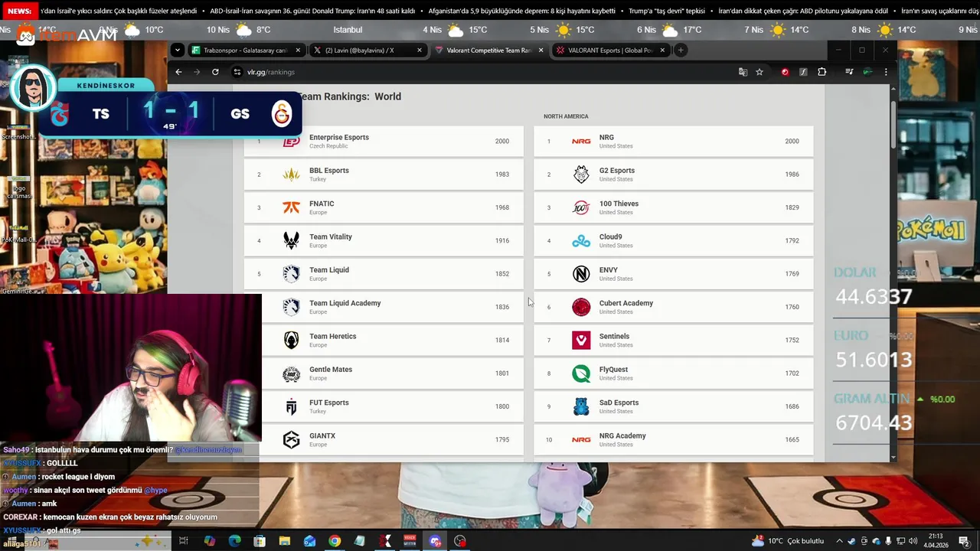Switch to the Lavin (@baylavinx) X tab
This screenshot has width=980, height=551.
[367, 51]
